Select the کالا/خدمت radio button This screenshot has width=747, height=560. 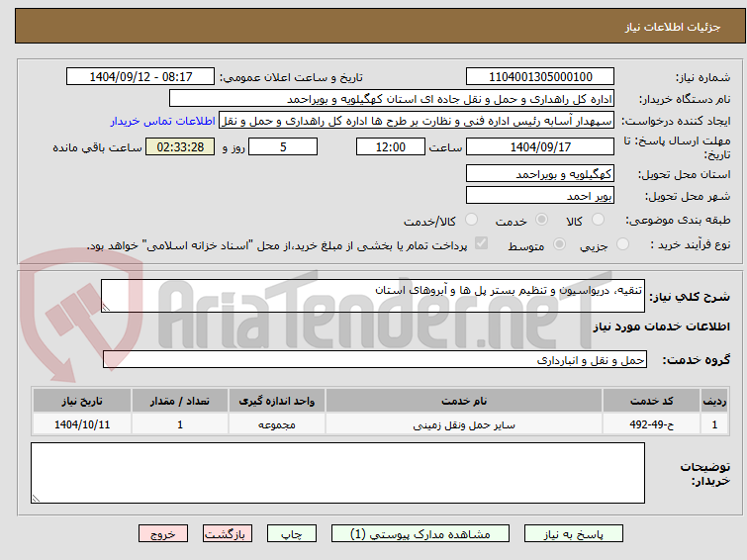pos(471,220)
